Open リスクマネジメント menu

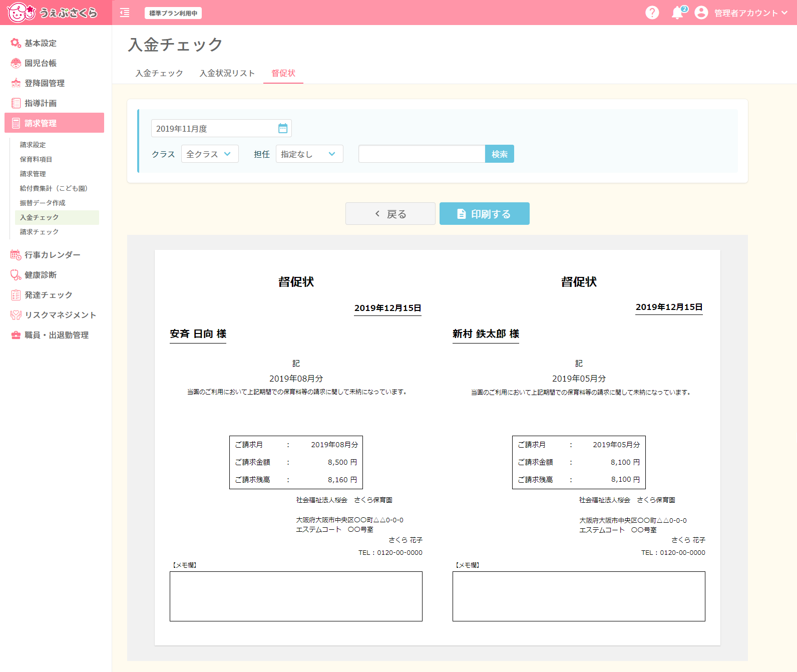tap(54, 315)
